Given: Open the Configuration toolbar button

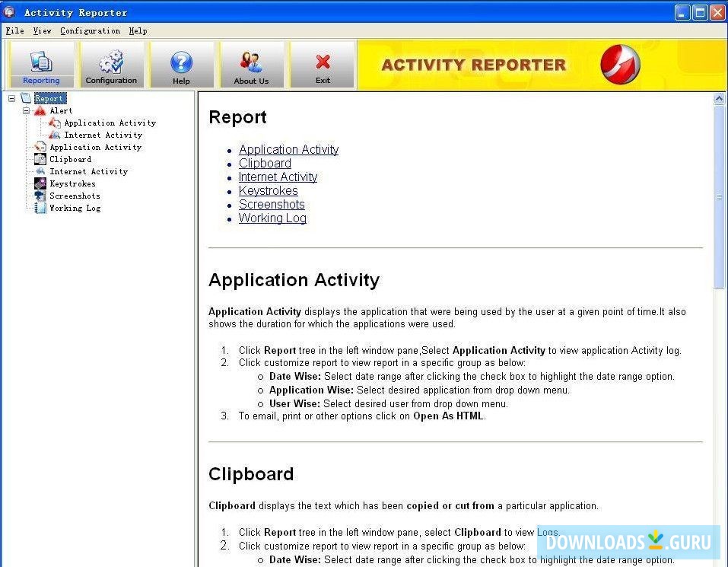Looking at the screenshot, I should pos(111,65).
